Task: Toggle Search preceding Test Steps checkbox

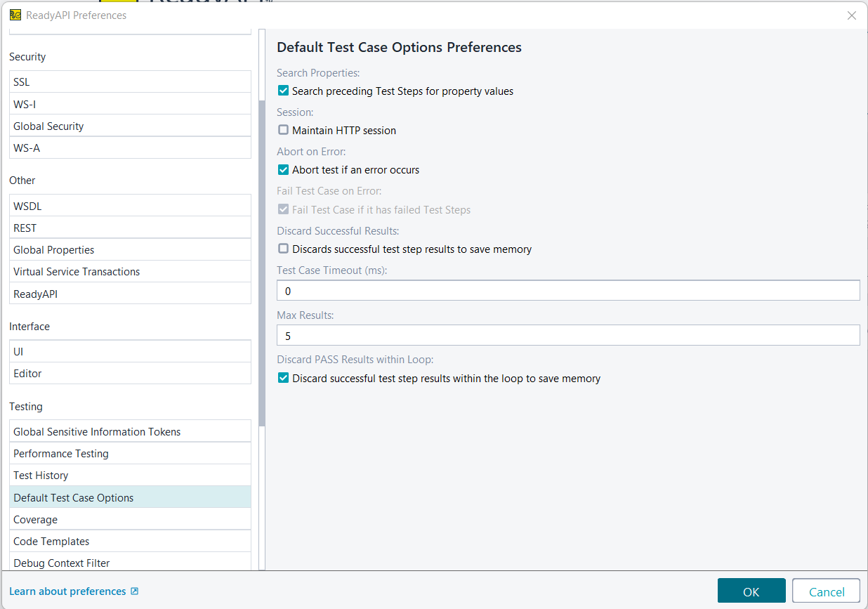Action: tap(284, 91)
